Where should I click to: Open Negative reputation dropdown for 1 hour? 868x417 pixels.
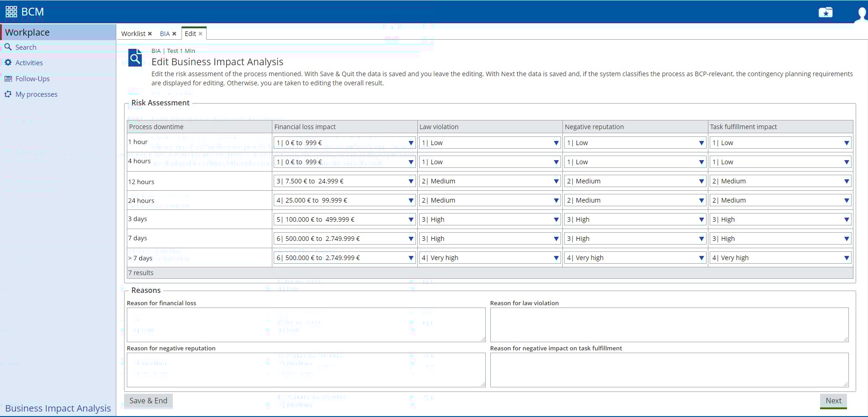(635, 143)
